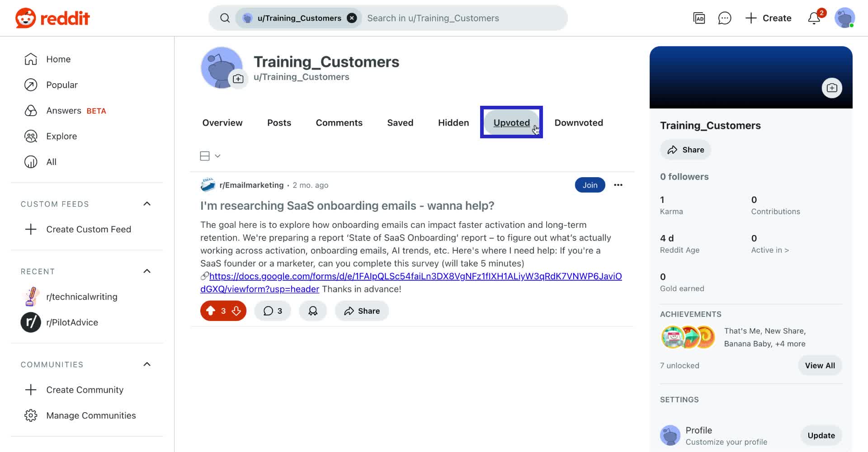The image size is (868, 452).
Task: Select the upvote arrow on the post
Action: click(211, 311)
